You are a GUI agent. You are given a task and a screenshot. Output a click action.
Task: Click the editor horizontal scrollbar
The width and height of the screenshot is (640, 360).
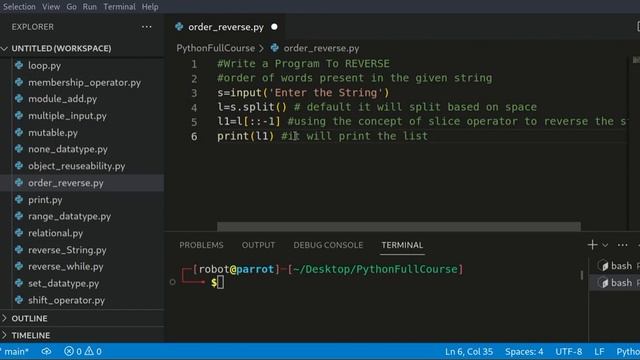tap(399, 227)
